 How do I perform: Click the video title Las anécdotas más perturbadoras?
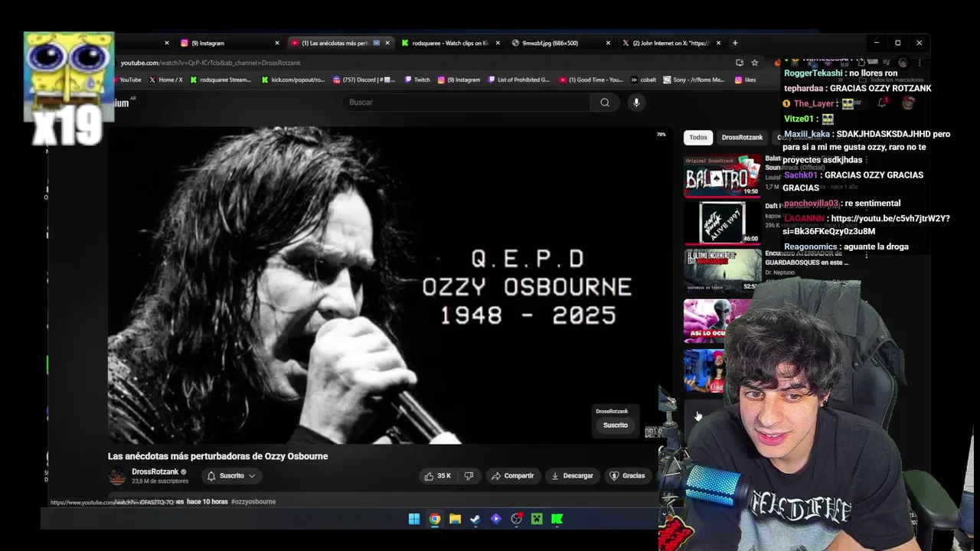tap(218, 456)
